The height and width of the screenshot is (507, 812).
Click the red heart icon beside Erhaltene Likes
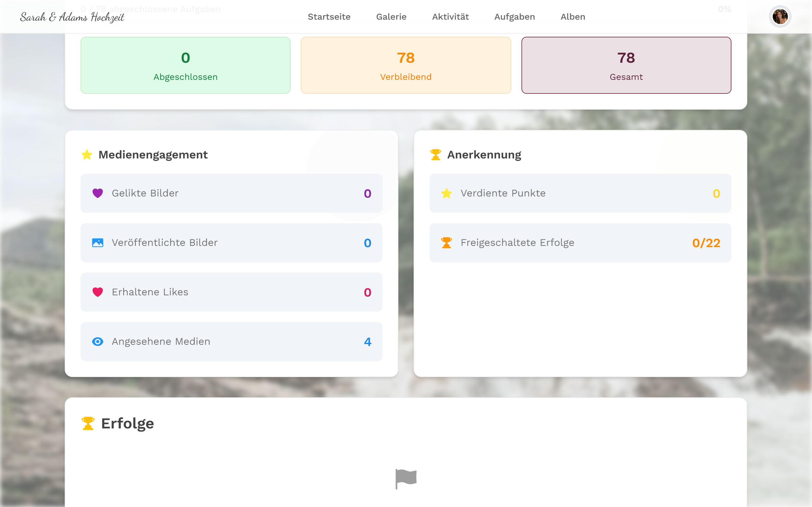98,292
